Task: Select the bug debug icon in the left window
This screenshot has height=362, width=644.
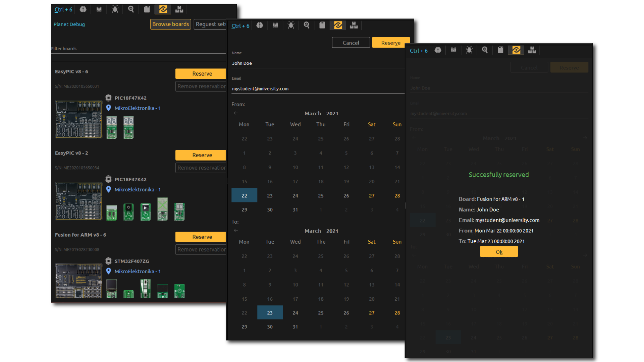Action: point(115,9)
